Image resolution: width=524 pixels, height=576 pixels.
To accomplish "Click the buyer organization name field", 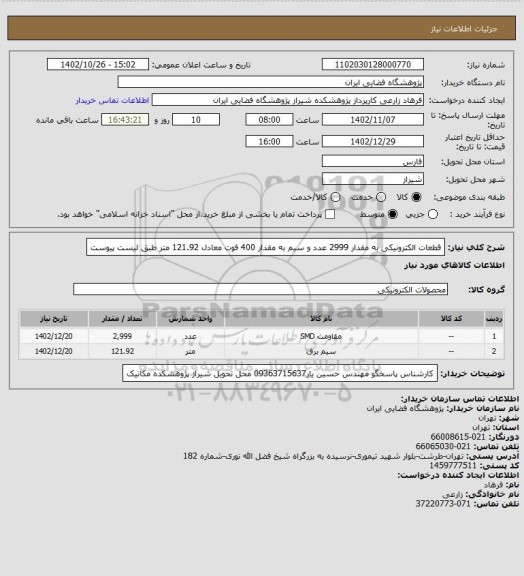I will pyautogui.click(x=270, y=82).
